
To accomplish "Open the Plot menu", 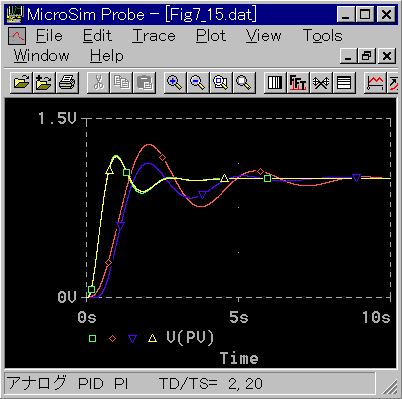I will point(211,36).
